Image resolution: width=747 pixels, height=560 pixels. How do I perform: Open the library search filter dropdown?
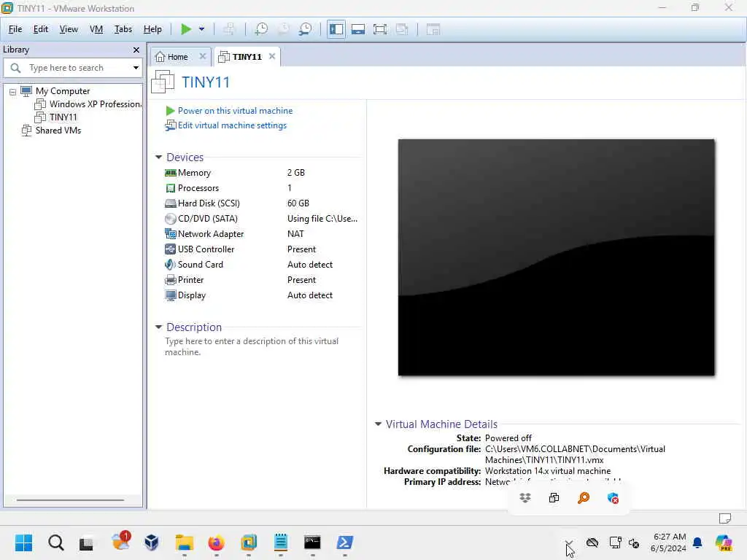[136, 68]
